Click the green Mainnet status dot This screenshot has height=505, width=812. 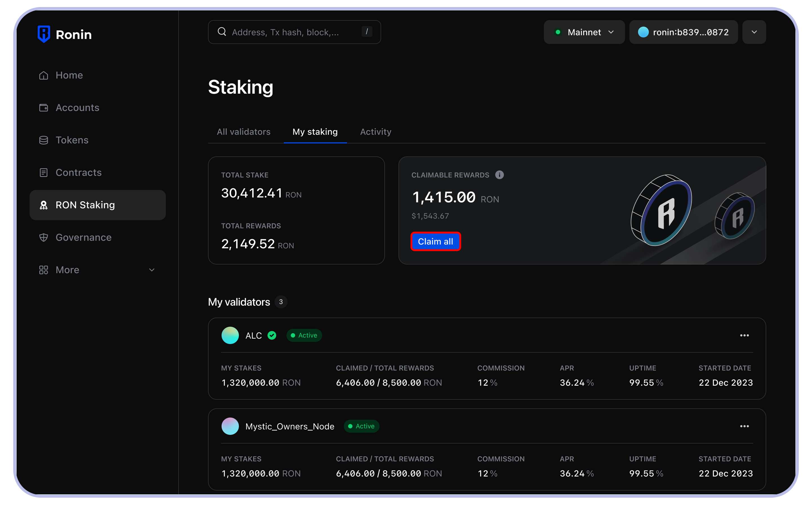pos(558,32)
